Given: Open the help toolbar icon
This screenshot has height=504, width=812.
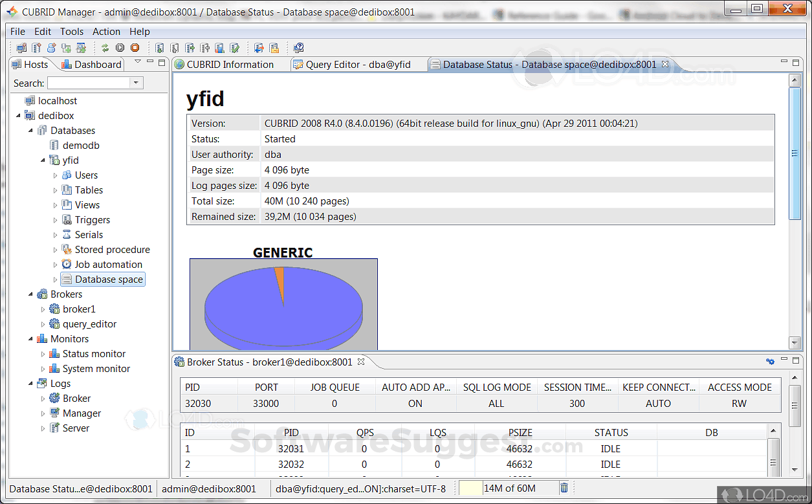Looking at the screenshot, I should [298, 48].
